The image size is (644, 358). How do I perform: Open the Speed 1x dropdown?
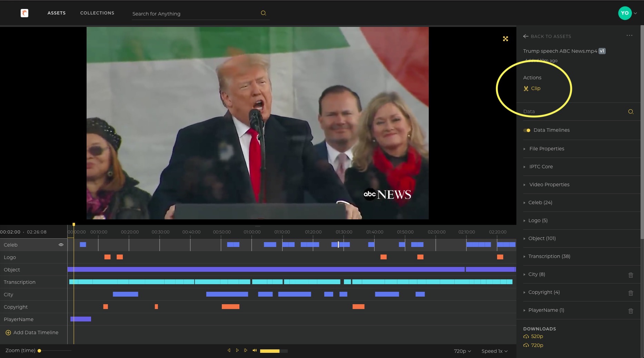coord(494,351)
